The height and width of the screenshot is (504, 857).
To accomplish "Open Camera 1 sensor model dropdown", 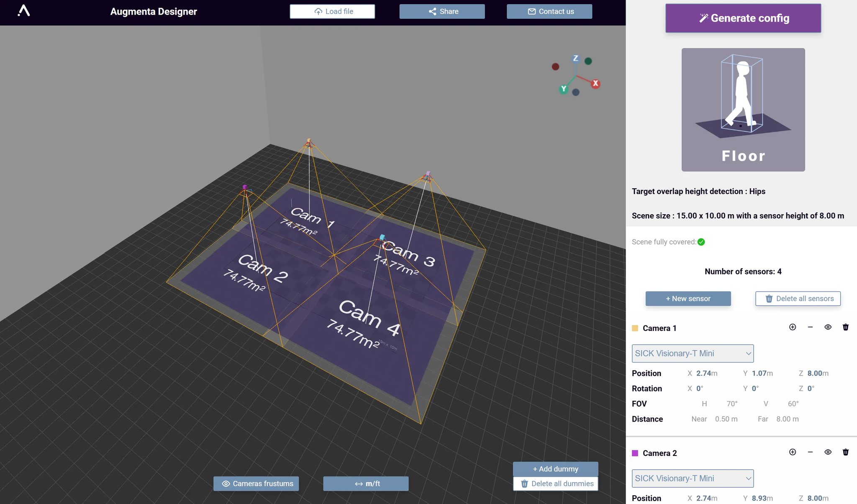I will click(x=693, y=353).
